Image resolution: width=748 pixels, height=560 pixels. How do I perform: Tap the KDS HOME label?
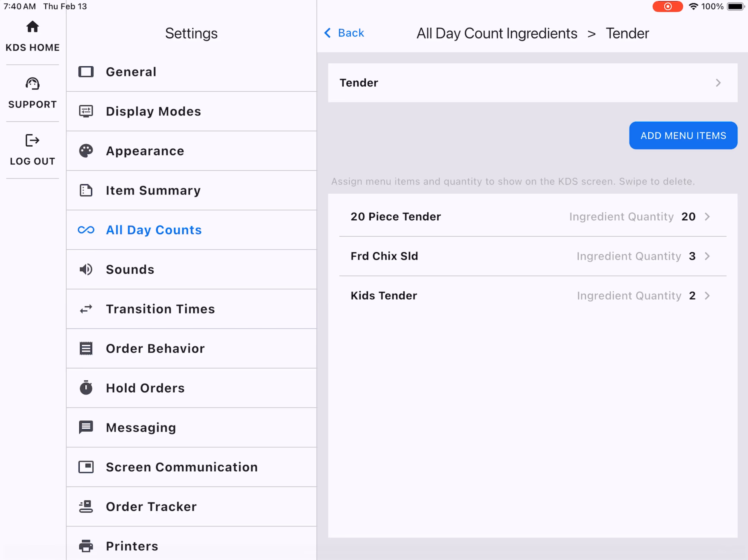coord(33,48)
